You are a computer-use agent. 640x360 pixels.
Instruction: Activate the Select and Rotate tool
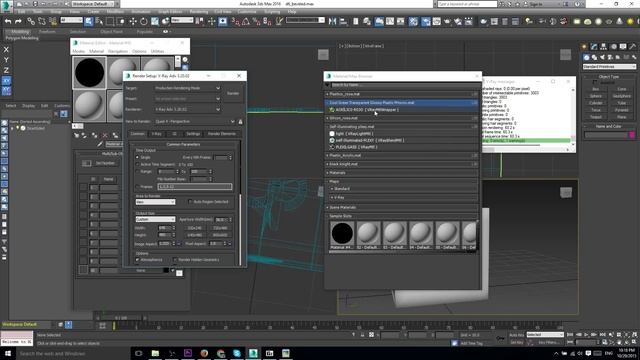click(144, 21)
